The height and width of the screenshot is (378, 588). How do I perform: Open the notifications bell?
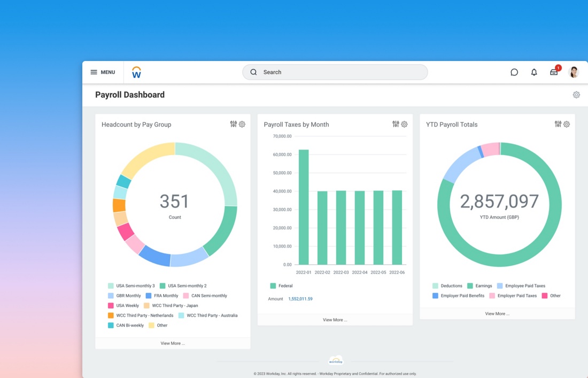click(x=534, y=72)
